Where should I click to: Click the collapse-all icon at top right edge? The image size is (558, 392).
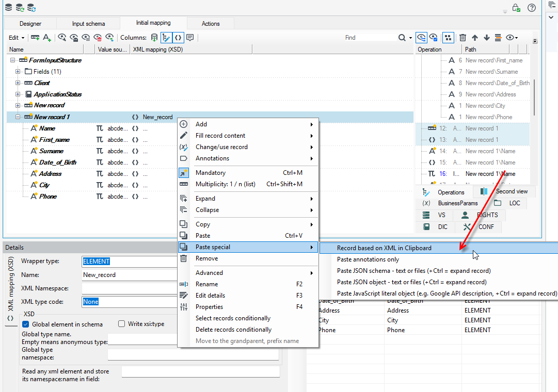click(552, 5)
